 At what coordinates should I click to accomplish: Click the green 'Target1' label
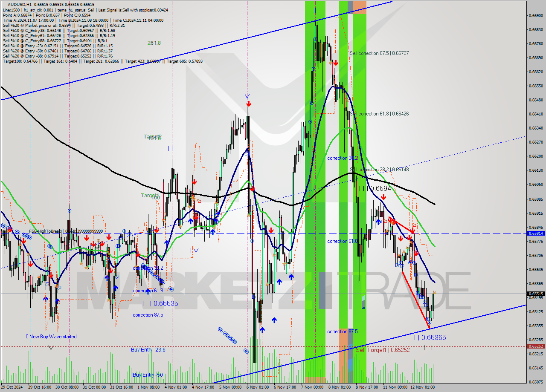tap(150, 196)
